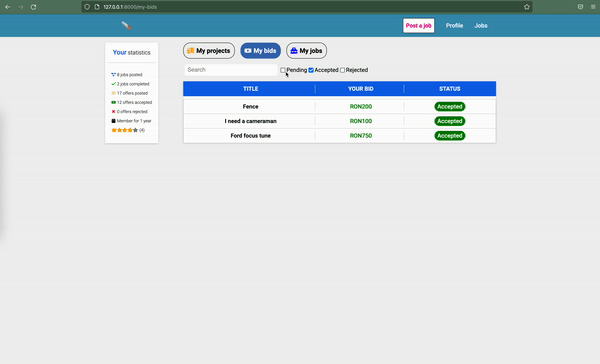This screenshot has width=600, height=364.
Task: Enable the Rejected filter checkbox
Action: point(342,70)
